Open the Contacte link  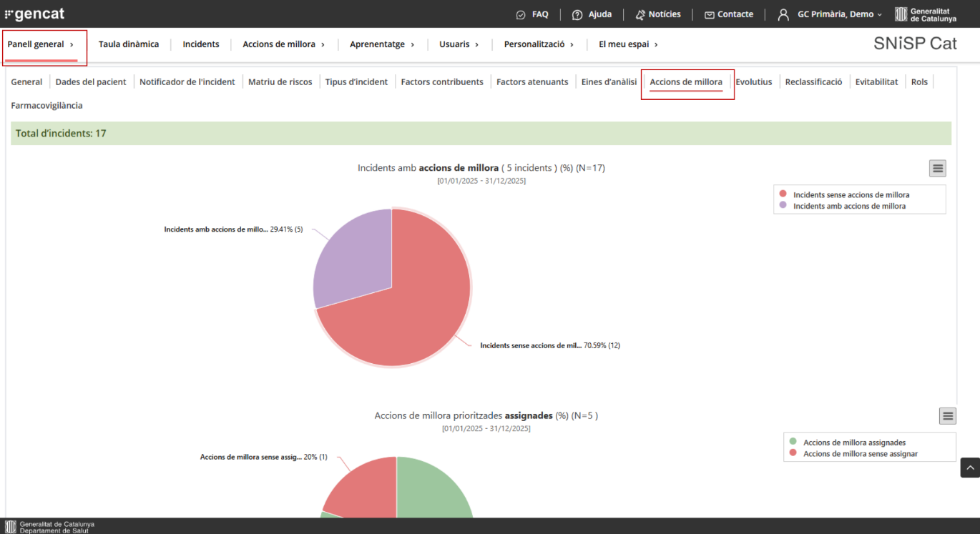pyautogui.click(x=735, y=14)
